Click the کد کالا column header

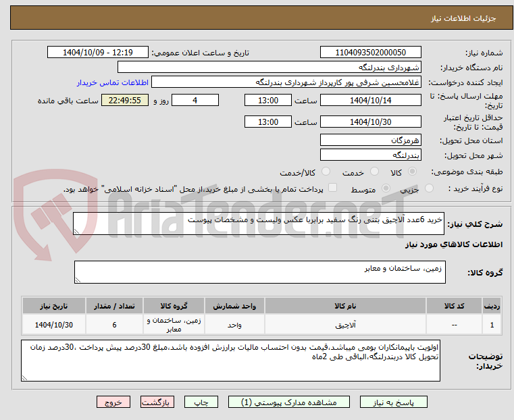(x=454, y=306)
